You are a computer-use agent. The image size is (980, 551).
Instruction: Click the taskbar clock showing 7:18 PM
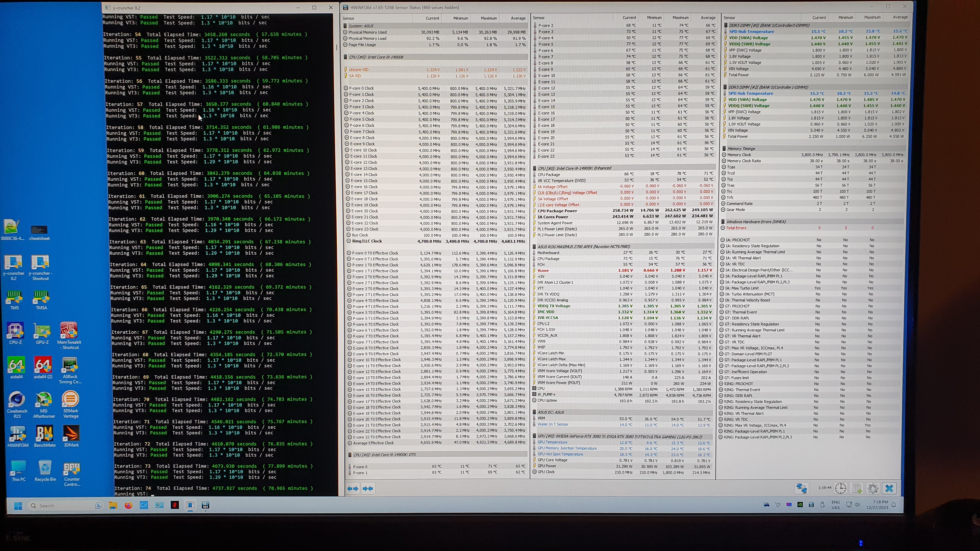click(877, 505)
